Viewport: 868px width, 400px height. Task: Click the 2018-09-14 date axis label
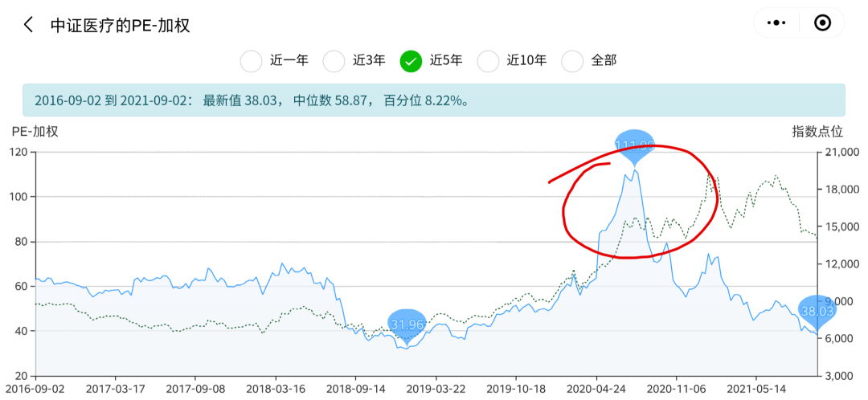click(355, 388)
